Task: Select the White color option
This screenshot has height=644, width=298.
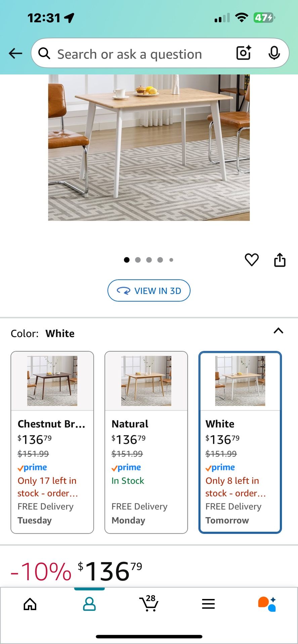Action: pos(240,442)
